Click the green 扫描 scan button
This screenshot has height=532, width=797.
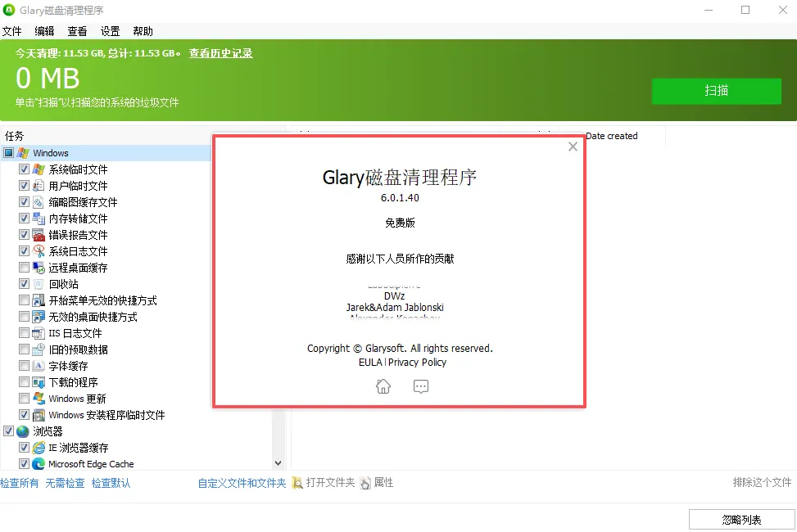[x=716, y=91]
